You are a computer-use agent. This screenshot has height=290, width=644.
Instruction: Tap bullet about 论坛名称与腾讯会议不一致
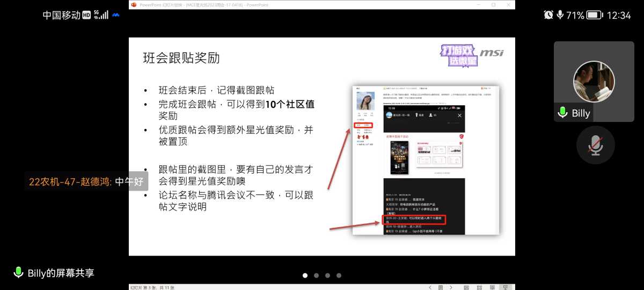pyautogui.click(x=236, y=201)
